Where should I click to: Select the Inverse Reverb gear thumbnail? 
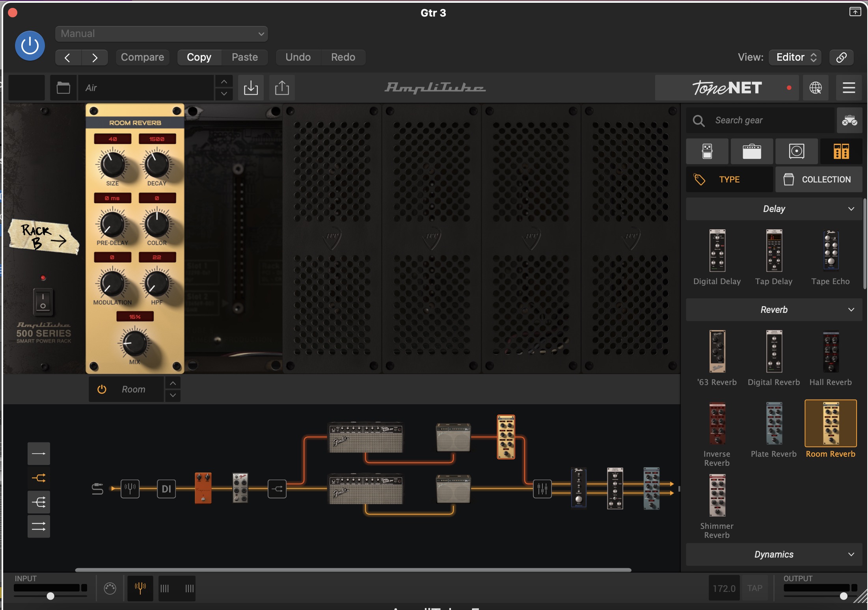[717, 424]
